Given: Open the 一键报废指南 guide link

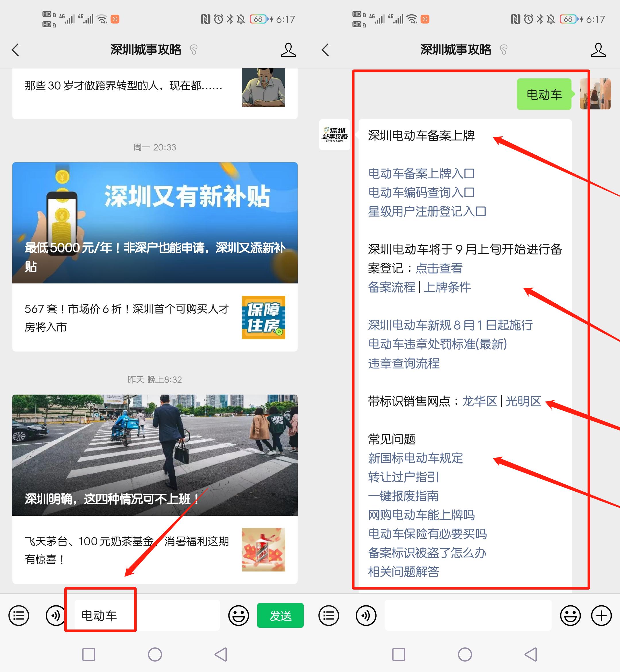Looking at the screenshot, I should 403,496.
